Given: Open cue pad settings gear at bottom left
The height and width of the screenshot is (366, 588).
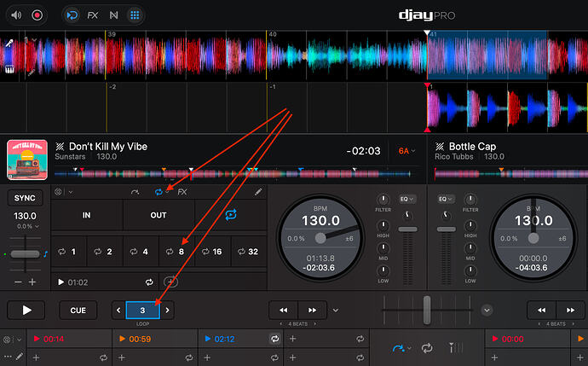Looking at the screenshot, I should point(7,340).
